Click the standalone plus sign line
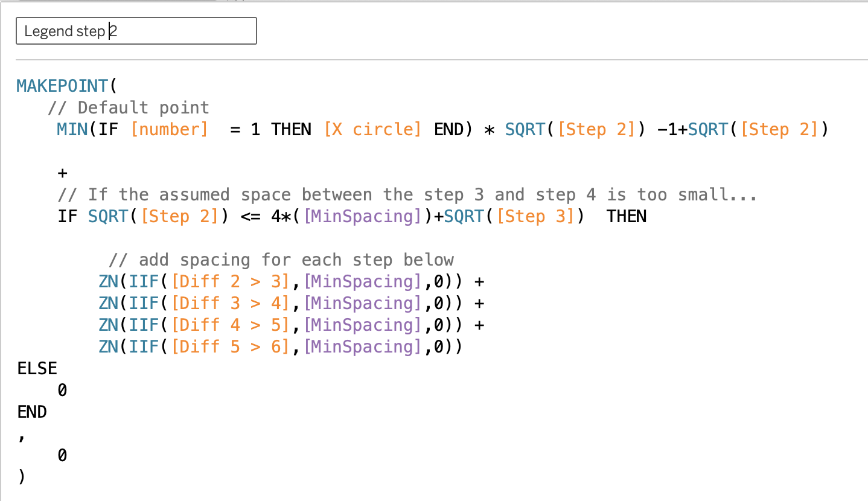The width and height of the screenshot is (868, 501). (62, 173)
